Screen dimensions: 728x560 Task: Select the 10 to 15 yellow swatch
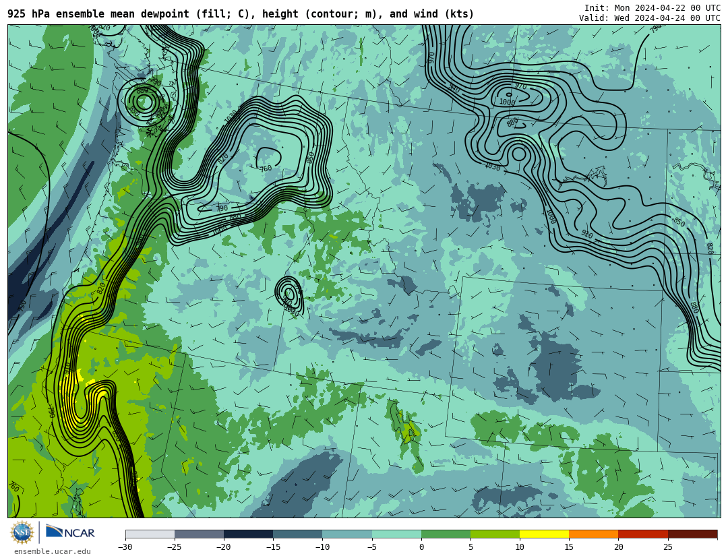[x=544, y=534]
